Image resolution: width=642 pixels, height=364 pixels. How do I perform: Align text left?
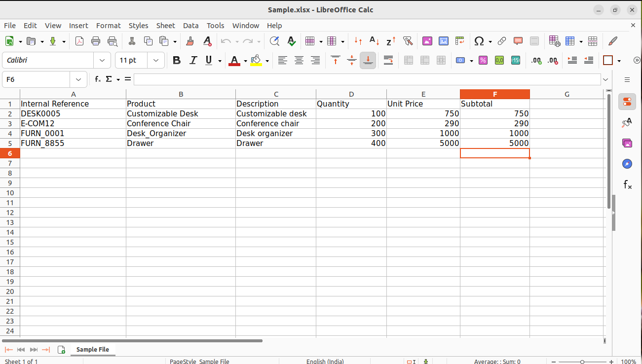(x=282, y=60)
